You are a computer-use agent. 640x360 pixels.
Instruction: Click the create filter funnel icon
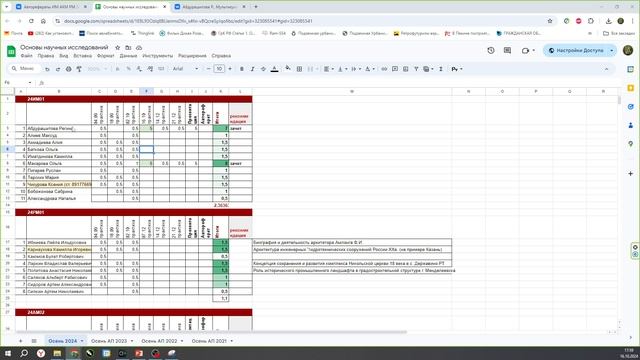tap(416, 69)
